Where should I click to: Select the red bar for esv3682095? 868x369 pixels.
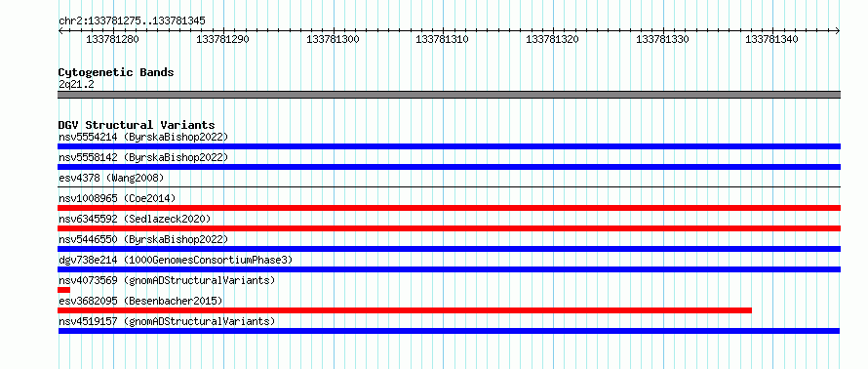click(405, 310)
